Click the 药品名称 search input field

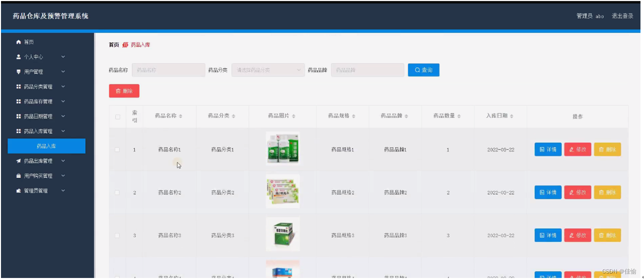point(168,70)
